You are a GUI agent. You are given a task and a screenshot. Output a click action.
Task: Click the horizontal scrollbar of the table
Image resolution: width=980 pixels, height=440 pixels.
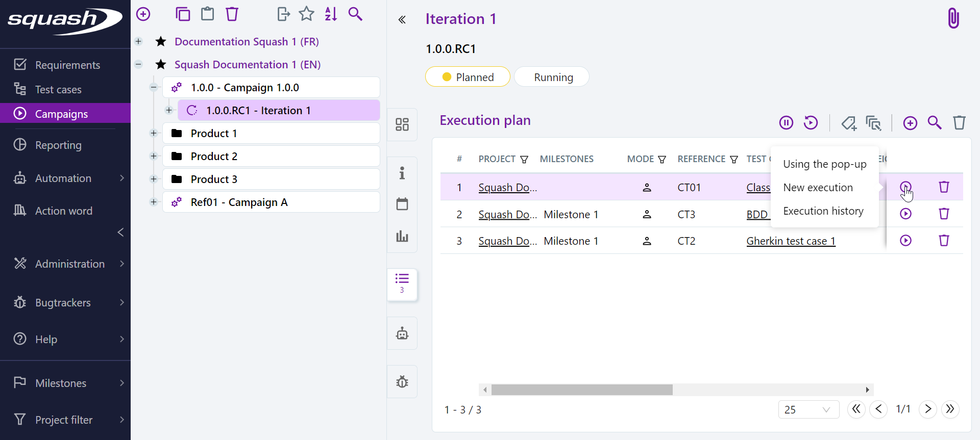pos(582,390)
